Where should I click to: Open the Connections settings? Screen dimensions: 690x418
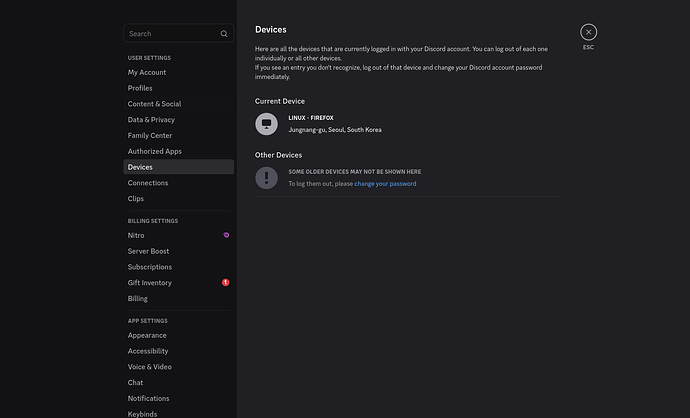[178, 183]
